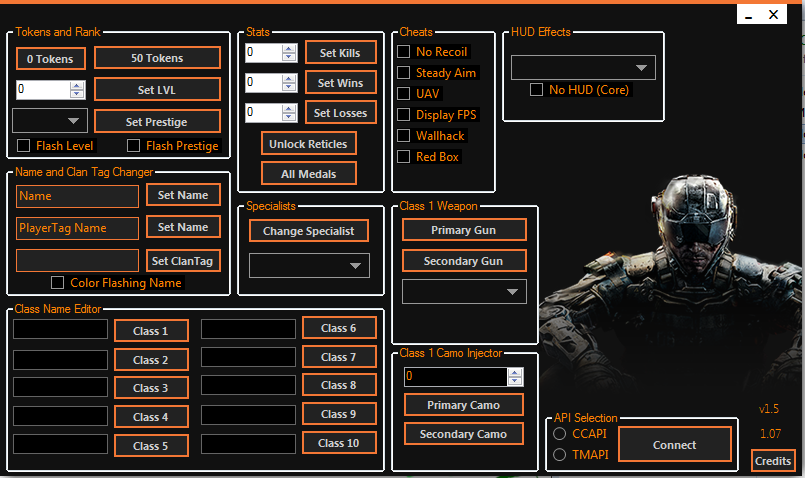
Task: Click the Credits button
Action: pyautogui.click(x=773, y=461)
